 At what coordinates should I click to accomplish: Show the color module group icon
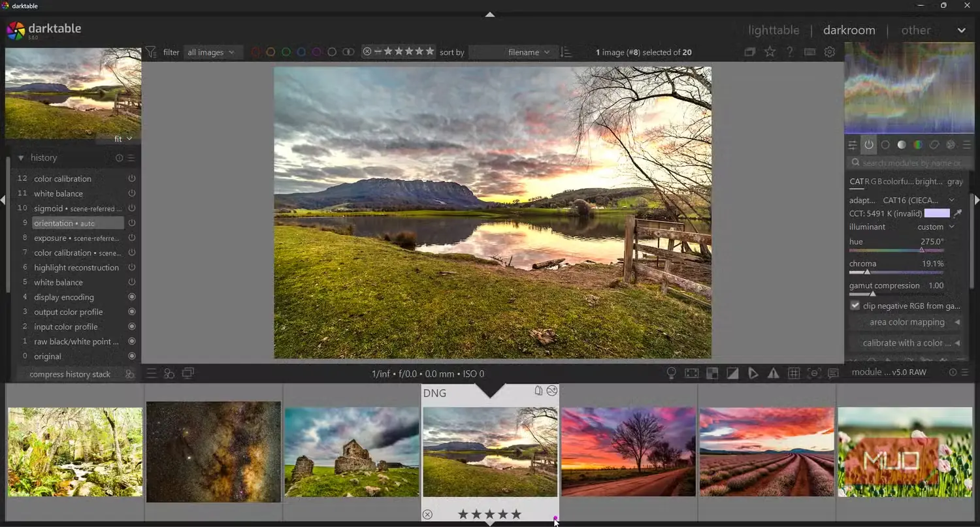pos(918,145)
